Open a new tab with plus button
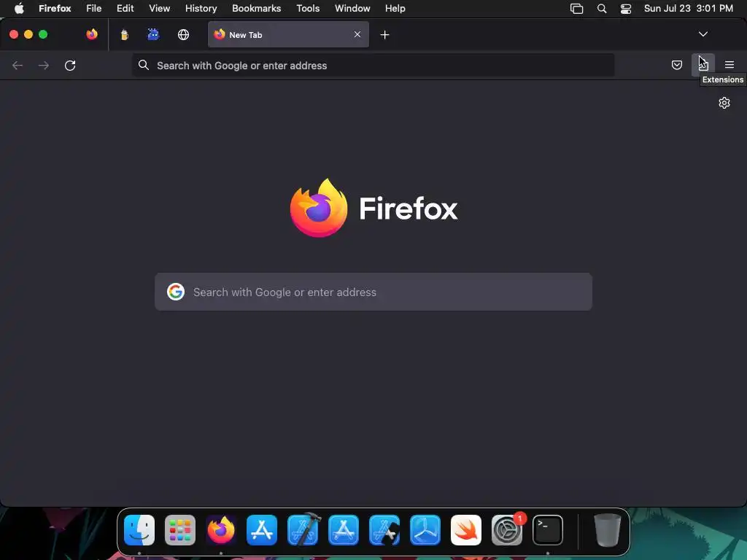This screenshot has height=560, width=747. pyautogui.click(x=384, y=35)
